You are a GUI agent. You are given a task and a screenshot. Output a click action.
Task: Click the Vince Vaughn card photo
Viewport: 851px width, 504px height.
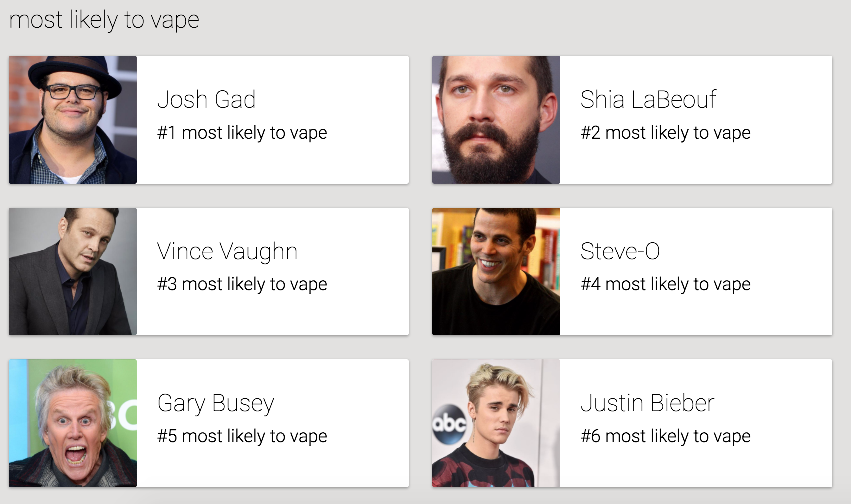click(73, 271)
